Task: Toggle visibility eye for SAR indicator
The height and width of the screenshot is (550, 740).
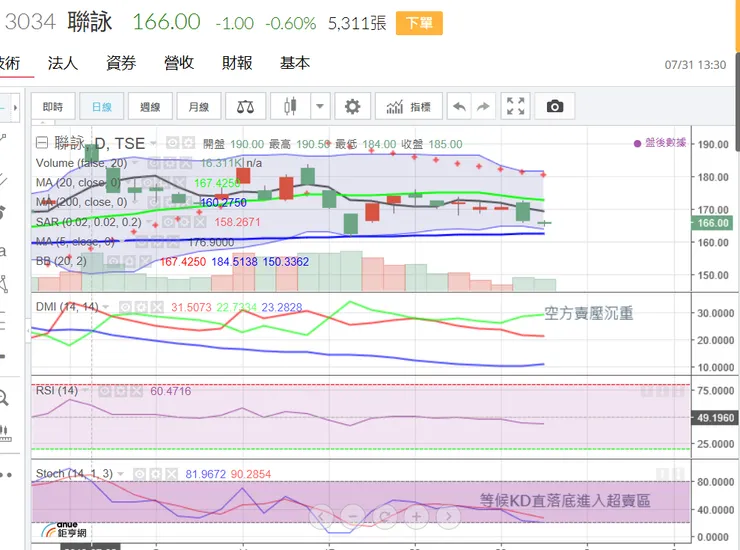Action: (169, 222)
